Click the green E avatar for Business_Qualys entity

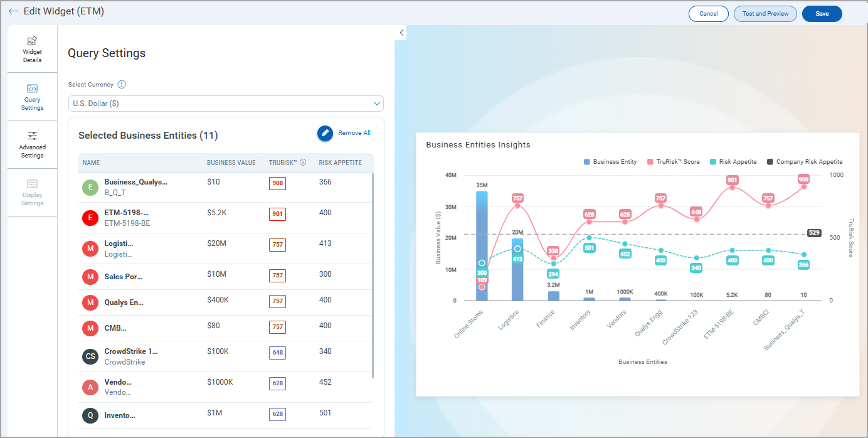click(x=90, y=187)
